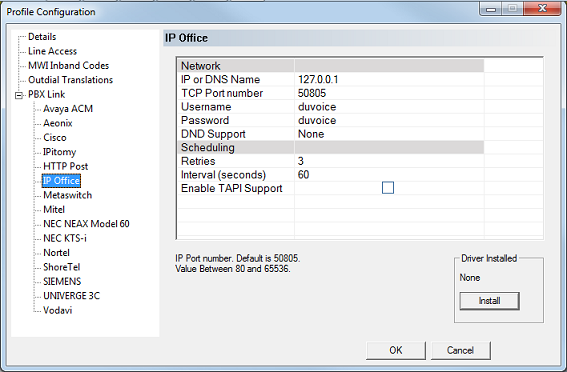Select UNIVERGE 3C entry
Screen dimensions: 567x372
[71, 296]
